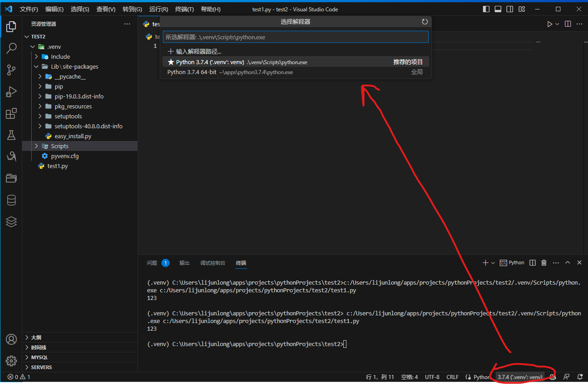Close the terminal panel
This screenshot has height=384, width=588.
[579, 262]
